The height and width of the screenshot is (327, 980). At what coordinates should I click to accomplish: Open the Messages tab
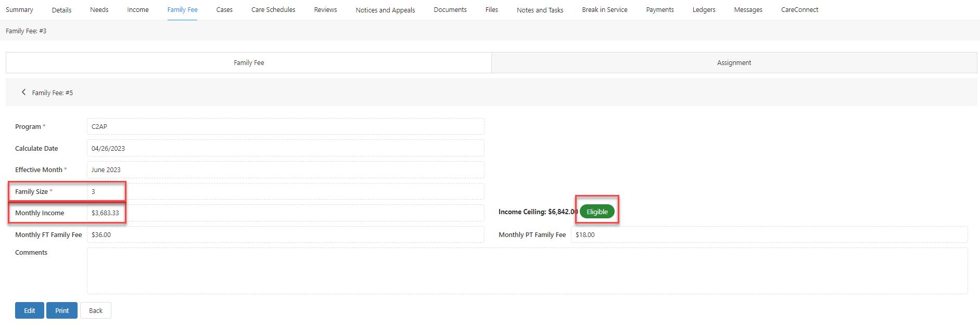coord(748,10)
